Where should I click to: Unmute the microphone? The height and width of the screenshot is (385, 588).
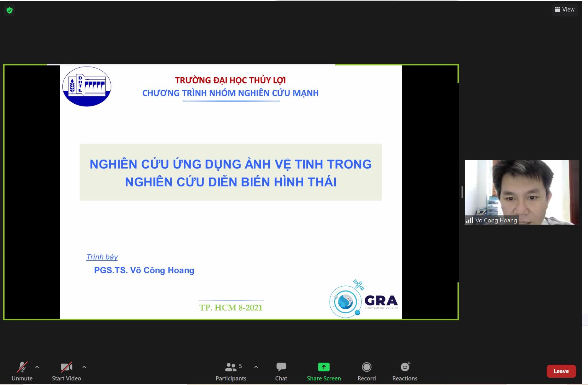22,371
